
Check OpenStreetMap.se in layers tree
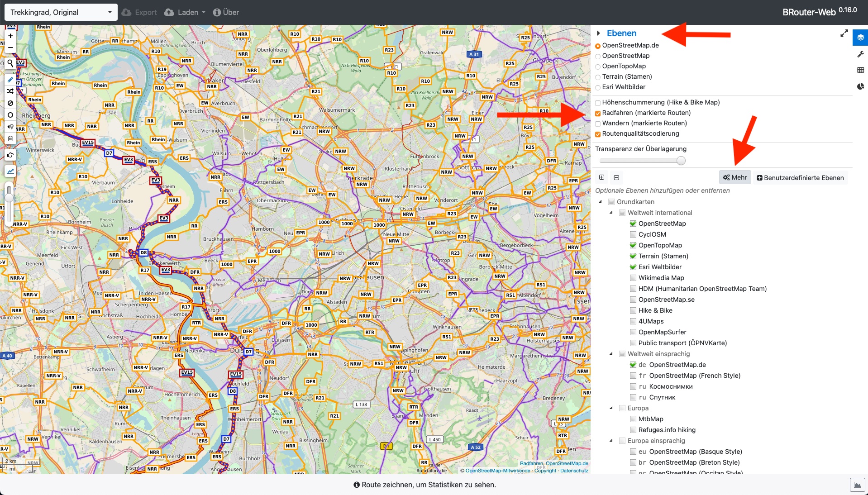coord(633,300)
